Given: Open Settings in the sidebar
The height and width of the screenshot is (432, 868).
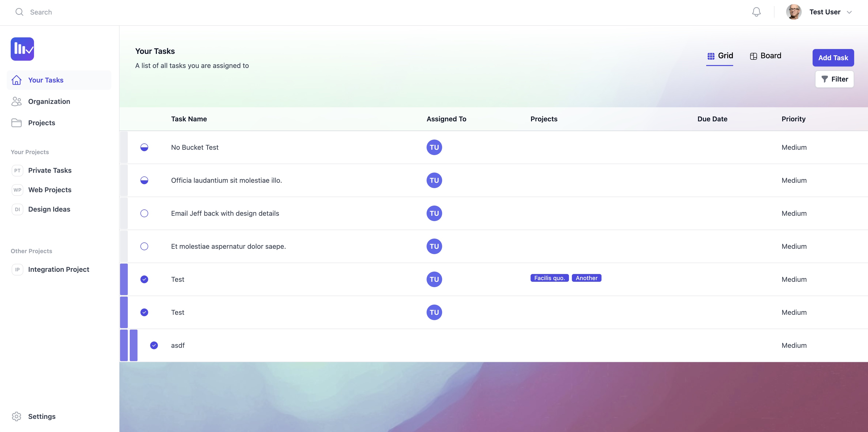Looking at the screenshot, I should pyautogui.click(x=59, y=416).
